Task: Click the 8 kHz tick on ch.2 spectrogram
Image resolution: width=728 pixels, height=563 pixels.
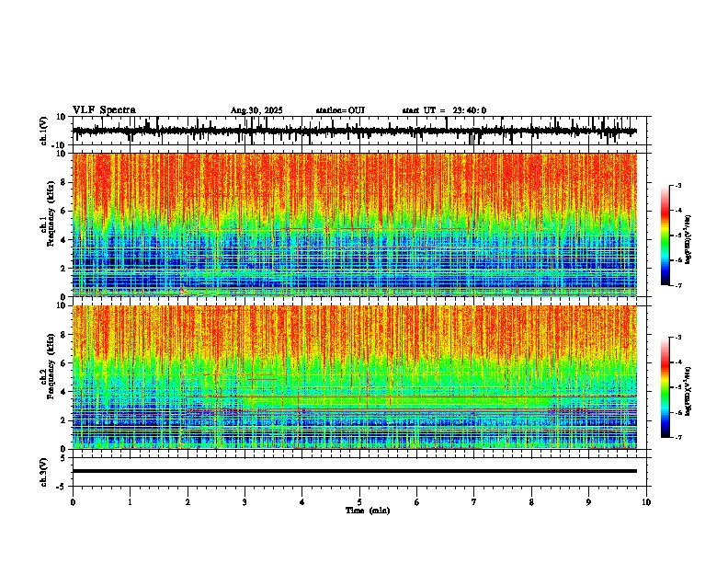Action: 64,335
